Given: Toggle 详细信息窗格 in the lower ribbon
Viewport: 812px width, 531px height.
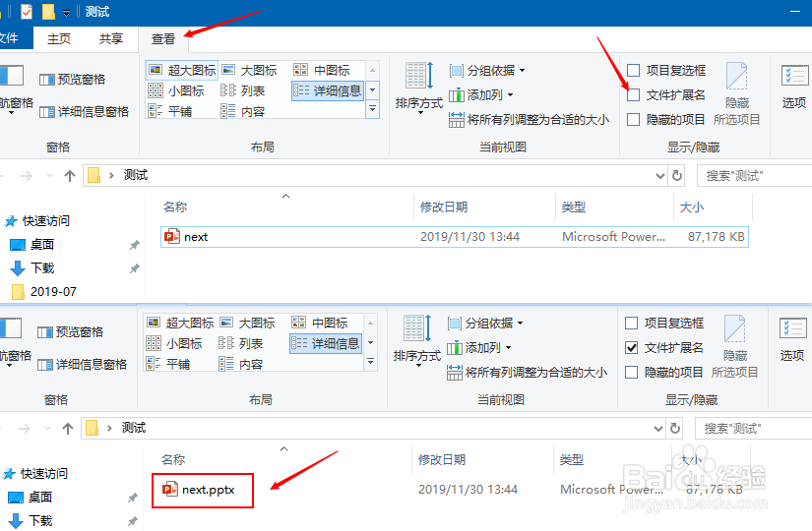Looking at the screenshot, I should [x=83, y=365].
